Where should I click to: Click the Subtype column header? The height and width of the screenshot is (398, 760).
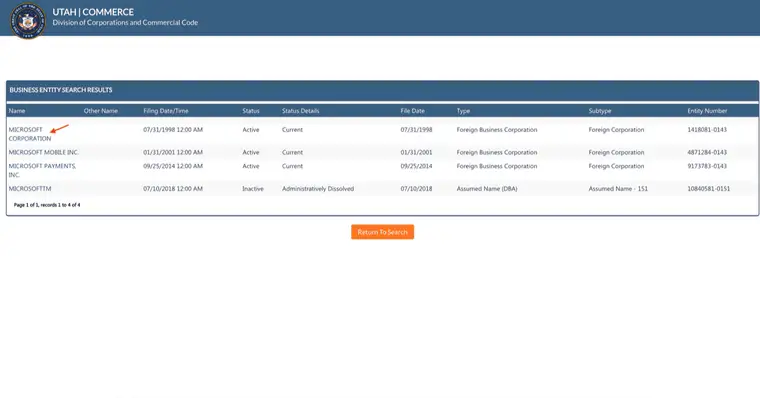click(x=600, y=111)
